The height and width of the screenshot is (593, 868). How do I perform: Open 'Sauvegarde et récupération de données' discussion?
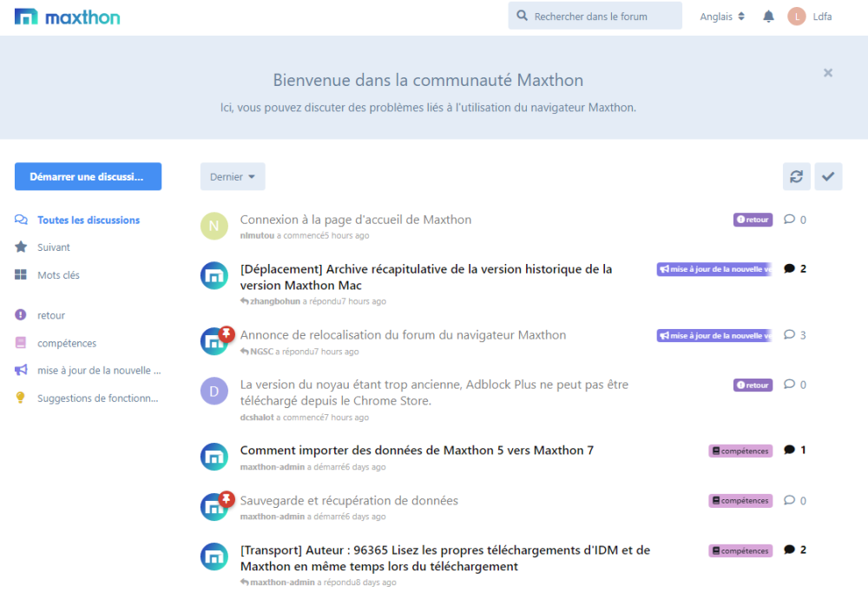[349, 501]
